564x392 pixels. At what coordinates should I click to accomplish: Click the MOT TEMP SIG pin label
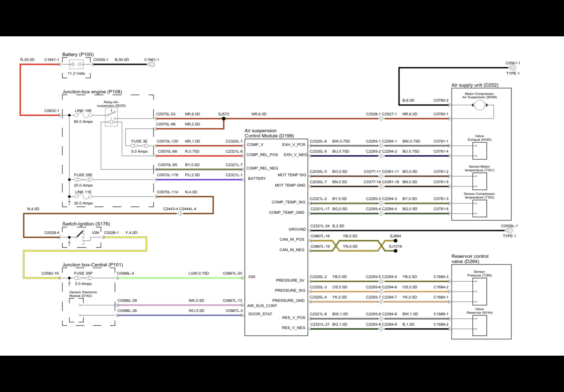pos(292,175)
